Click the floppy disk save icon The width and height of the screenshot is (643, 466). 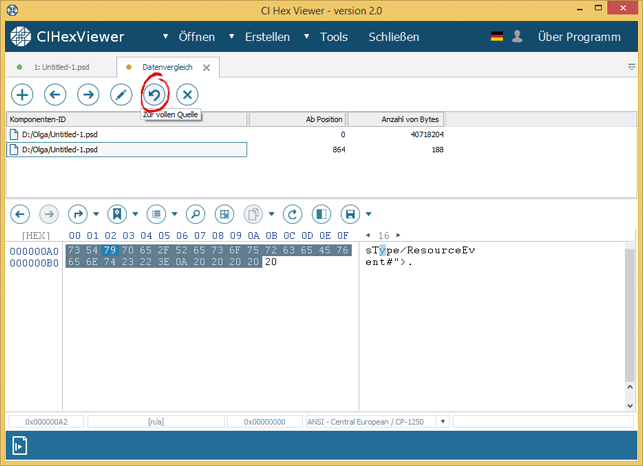tap(350, 214)
